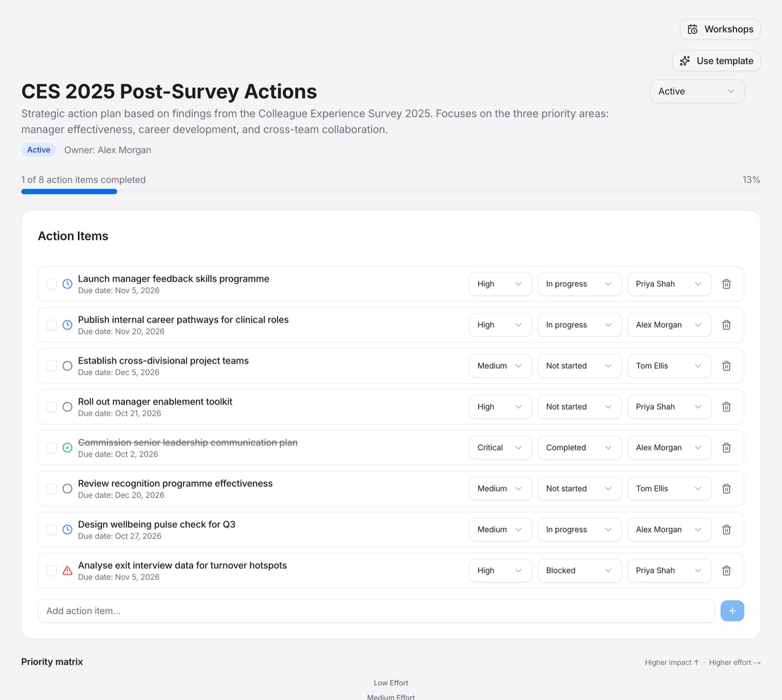Screen dimensions: 782x700
Task: Click the circle status icon on recognition programme row
Action: pyautogui.click(x=67, y=489)
